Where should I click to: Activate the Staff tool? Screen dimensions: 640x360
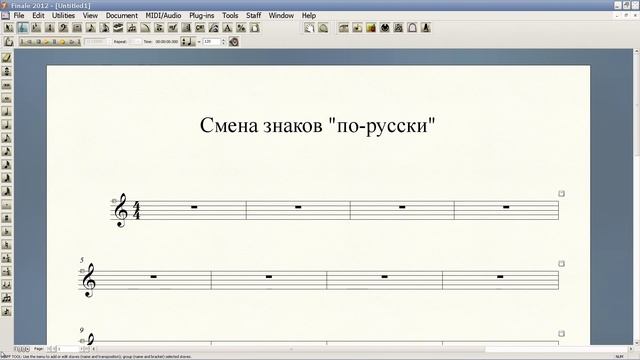pos(22,28)
